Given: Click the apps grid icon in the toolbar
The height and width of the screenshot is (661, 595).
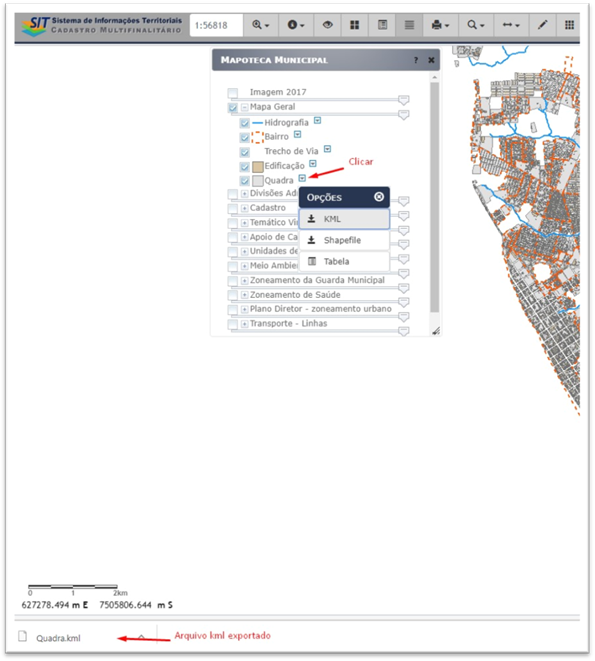Looking at the screenshot, I should pyautogui.click(x=569, y=25).
